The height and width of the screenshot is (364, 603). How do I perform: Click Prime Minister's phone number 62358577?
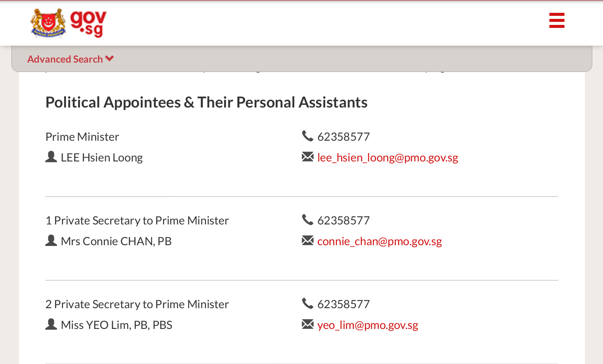coord(343,137)
